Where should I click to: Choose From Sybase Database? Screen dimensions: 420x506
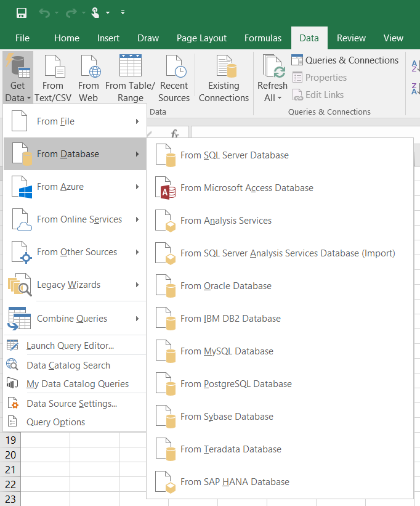(x=280, y=417)
